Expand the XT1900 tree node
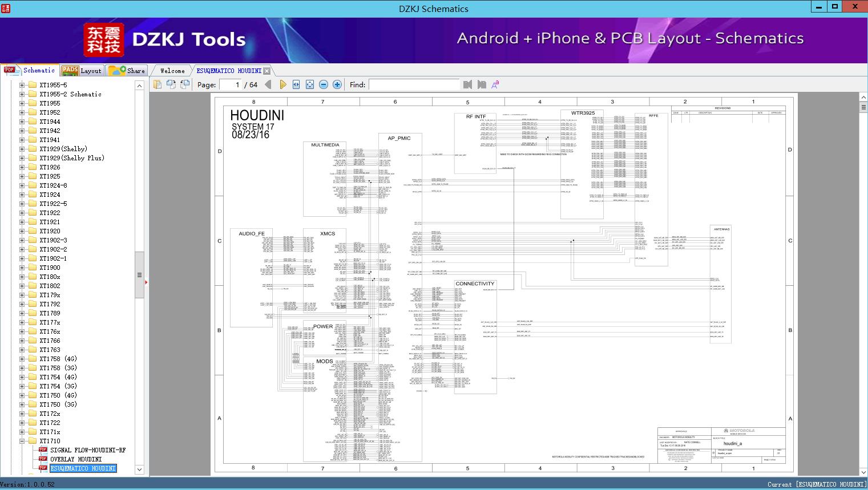Viewport: 868px width, 490px height. [22, 268]
